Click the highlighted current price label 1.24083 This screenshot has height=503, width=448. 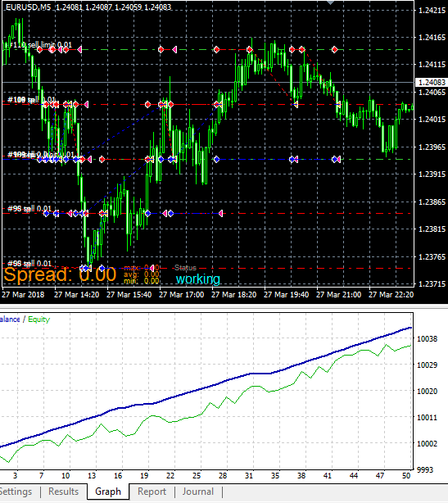(x=432, y=83)
